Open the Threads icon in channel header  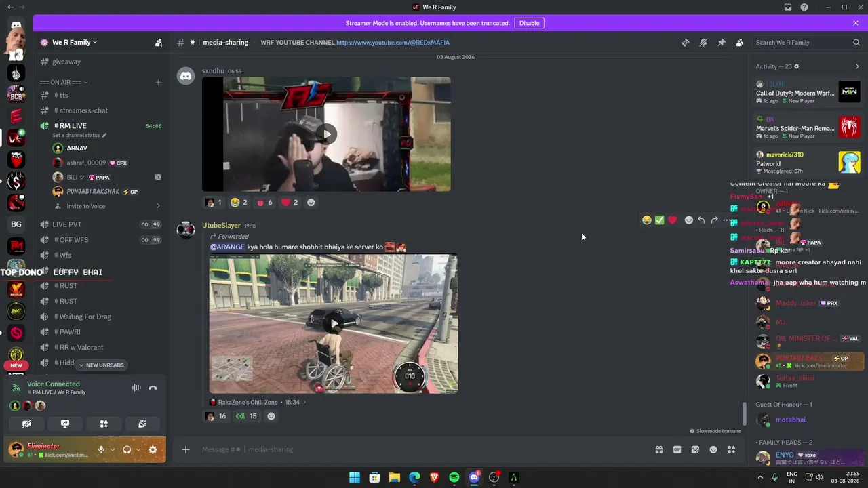tap(685, 42)
